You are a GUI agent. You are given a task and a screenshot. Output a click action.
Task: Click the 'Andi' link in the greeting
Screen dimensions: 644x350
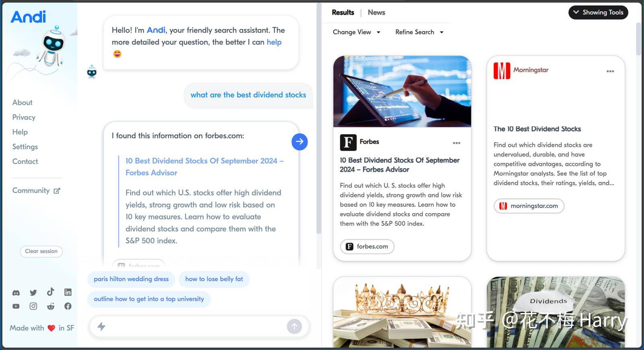156,30
